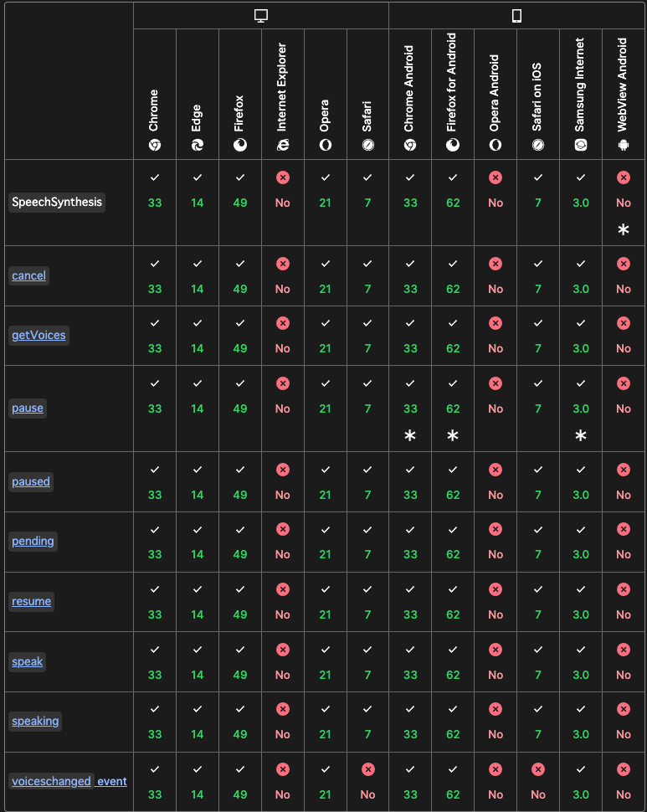The width and height of the screenshot is (647, 812).
Task: Click the Samsung Internet browser icon
Action: coord(580,145)
